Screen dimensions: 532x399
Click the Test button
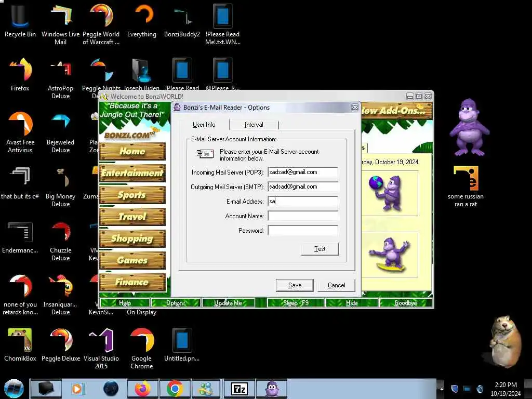click(320, 249)
